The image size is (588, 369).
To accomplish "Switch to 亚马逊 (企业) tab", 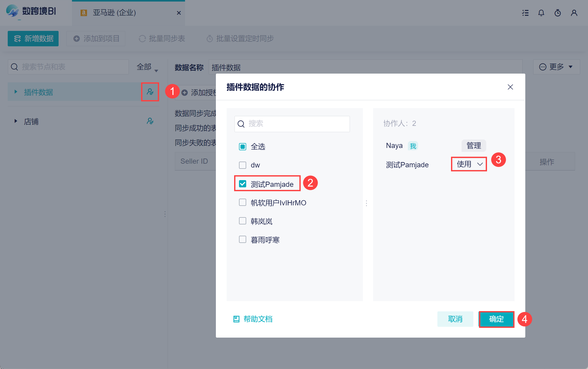I will (x=115, y=13).
